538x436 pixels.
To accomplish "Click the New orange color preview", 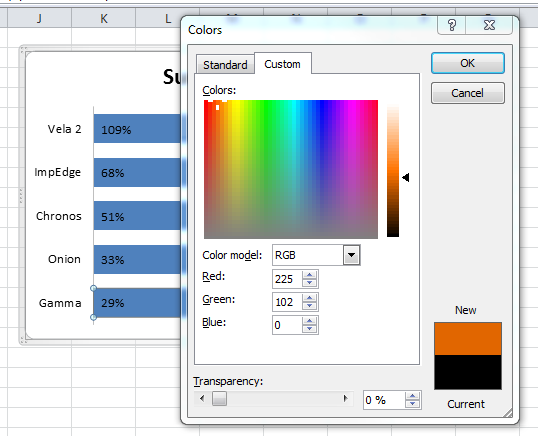I will click(x=468, y=339).
